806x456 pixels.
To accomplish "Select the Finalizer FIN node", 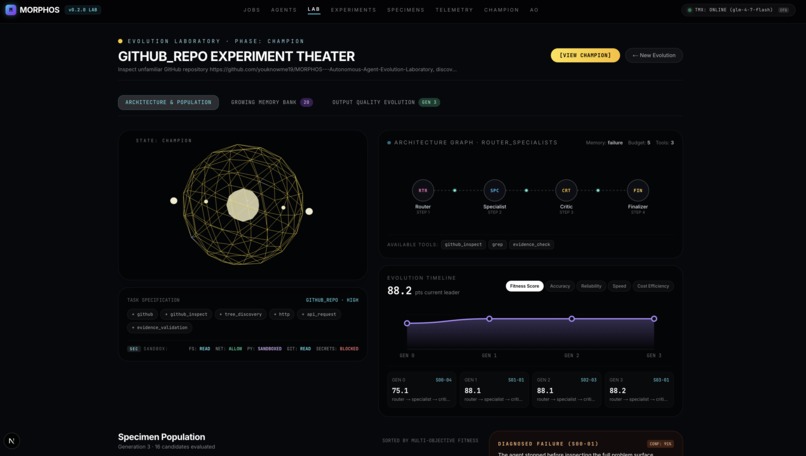I will pos(637,190).
